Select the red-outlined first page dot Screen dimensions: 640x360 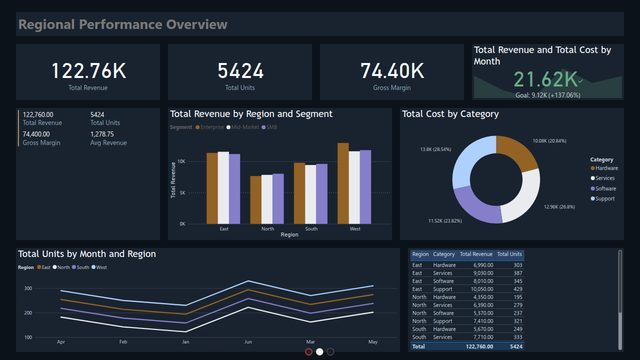pyautogui.click(x=309, y=352)
